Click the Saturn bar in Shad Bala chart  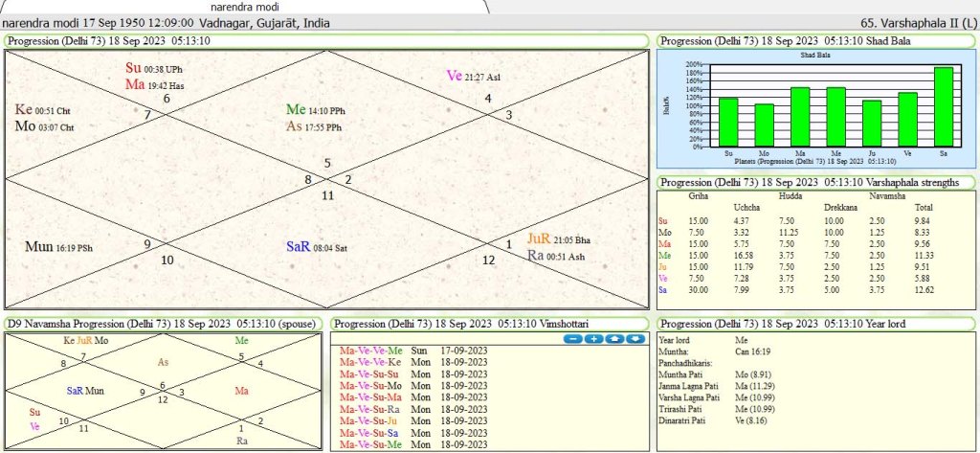point(943,106)
